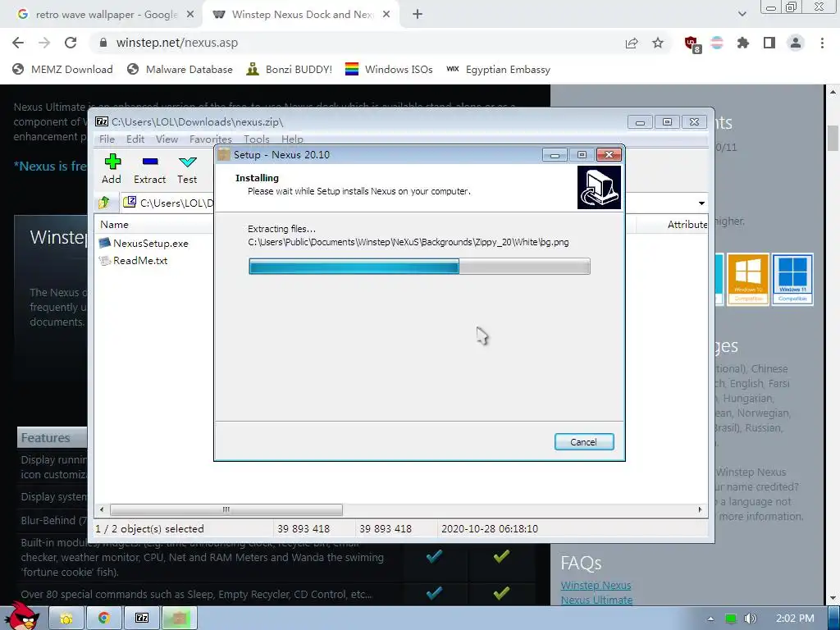The width and height of the screenshot is (840, 630).
Task: Switch to the retro wave wallpaper tab
Action: (106, 15)
